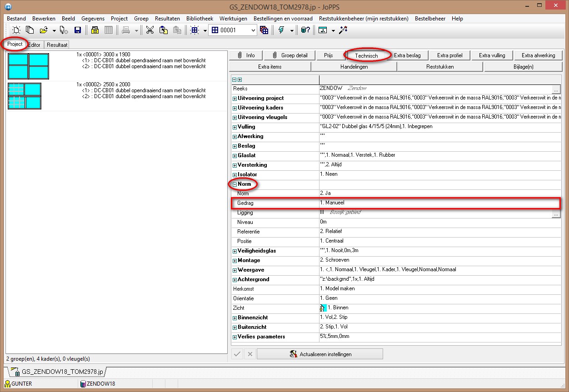
Task: Expand the Verlies parameters node
Action: click(x=235, y=337)
